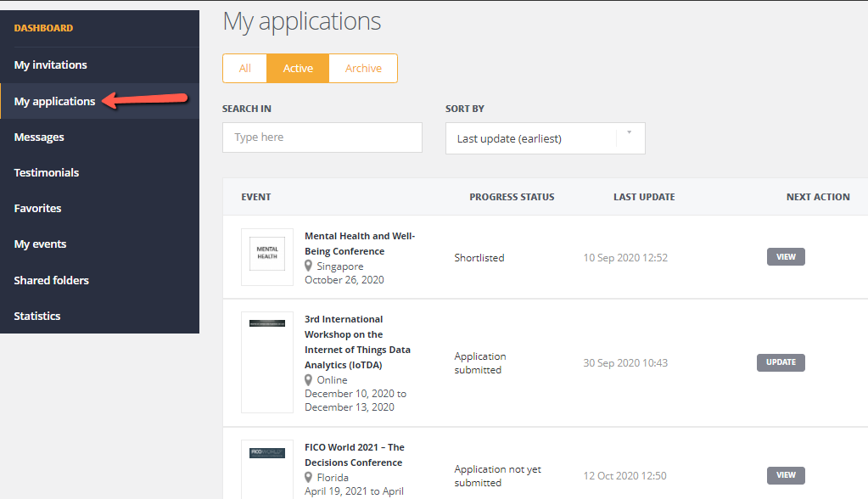Image resolution: width=868 pixels, height=499 pixels.
Task: Update the IoTDA workshop application
Action: click(781, 362)
